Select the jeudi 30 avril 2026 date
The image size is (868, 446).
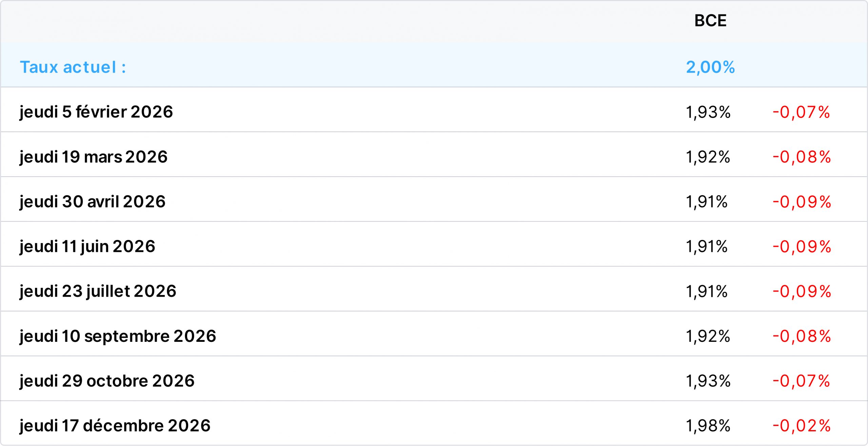93,202
